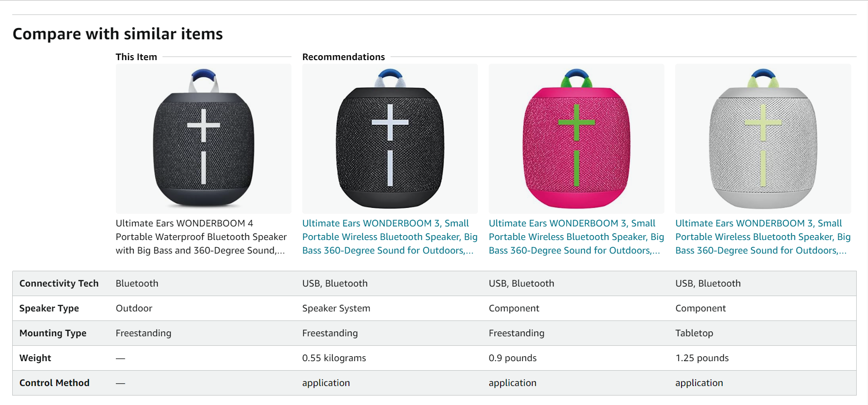This screenshot has width=868, height=405.
Task: Select the Connectivity Tech row label
Action: (59, 283)
